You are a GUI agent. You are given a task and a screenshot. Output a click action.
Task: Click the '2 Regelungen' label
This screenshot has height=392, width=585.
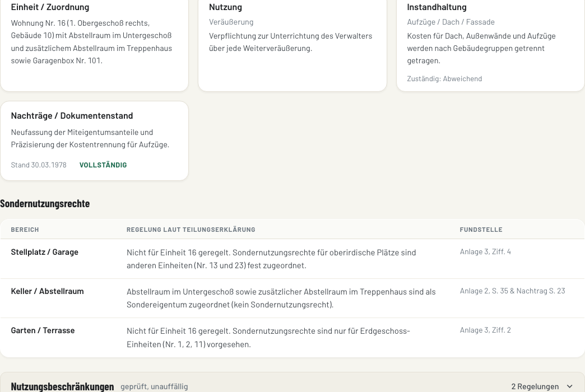(535, 386)
